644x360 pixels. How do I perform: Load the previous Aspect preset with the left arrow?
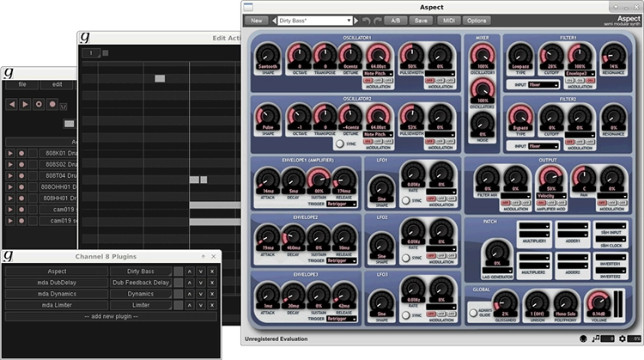(x=274, y=21)
